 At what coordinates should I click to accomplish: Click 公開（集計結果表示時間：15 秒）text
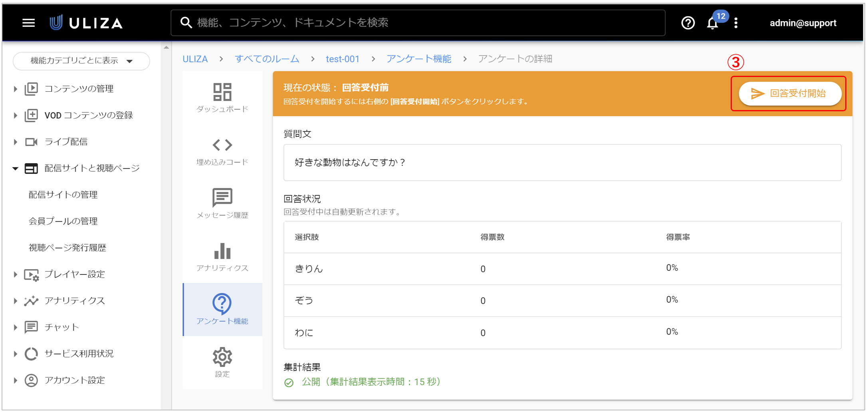pos(371,382)
